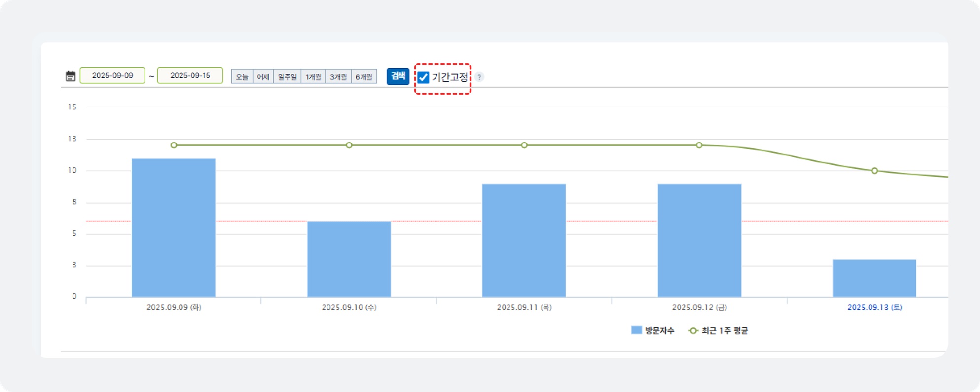Set range to 3개월
Image resolution: width=980 pixels, height=392 pixels.
pos(338,76)
